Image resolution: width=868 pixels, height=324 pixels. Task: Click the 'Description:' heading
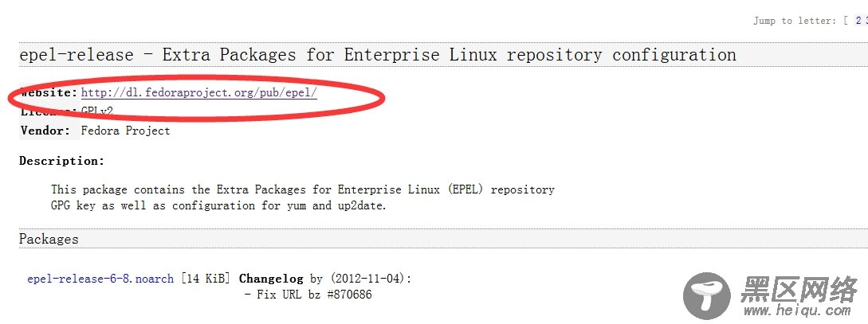tap(62, 161)
